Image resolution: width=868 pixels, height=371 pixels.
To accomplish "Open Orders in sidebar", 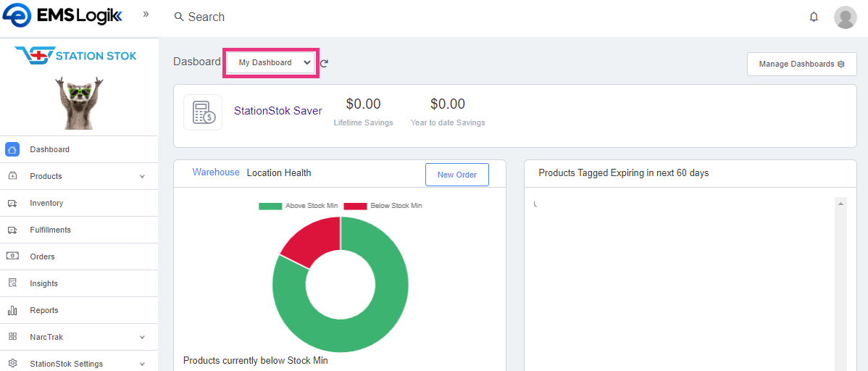I will point(79,257).
